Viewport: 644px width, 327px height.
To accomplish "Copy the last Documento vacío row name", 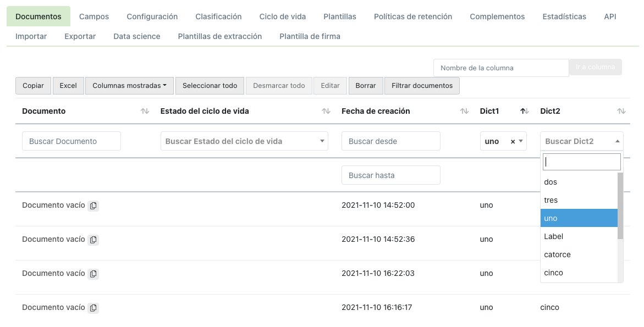I will [x=93, y=307].
